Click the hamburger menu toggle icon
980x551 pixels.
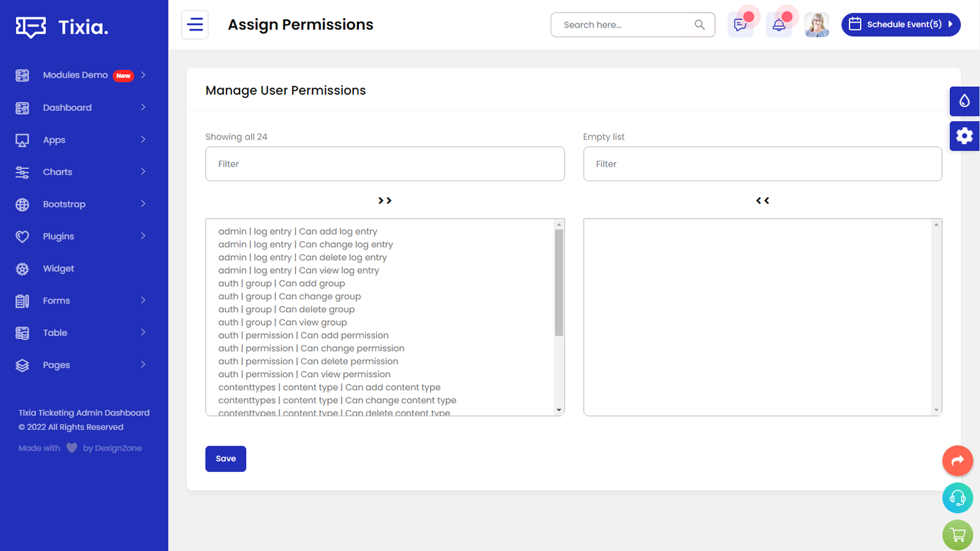click(x=195, y=24)
